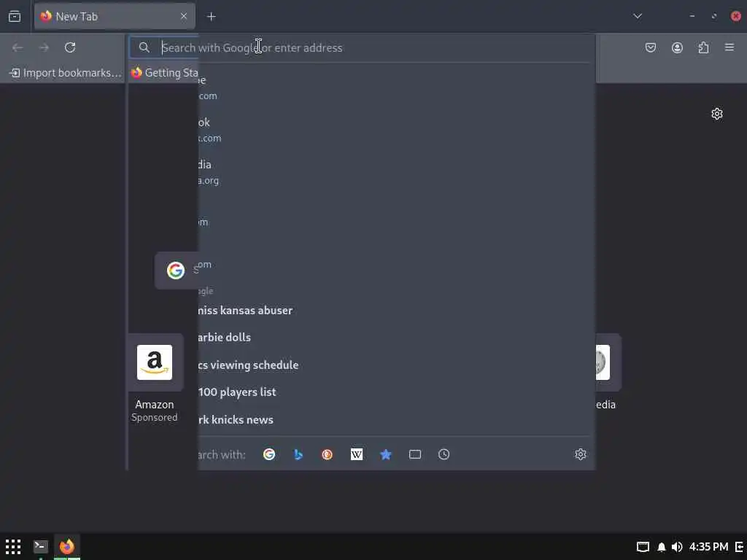
Task: Go back one page
Action: pos(18,47)
